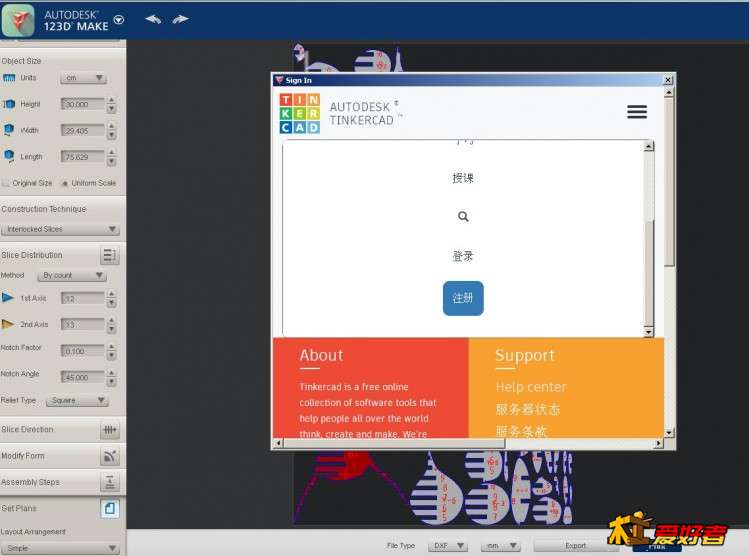Click the 2nd Axis value field
Image resolution: width=749 pixels, height=556 pixels.
[x=82, y=325]
